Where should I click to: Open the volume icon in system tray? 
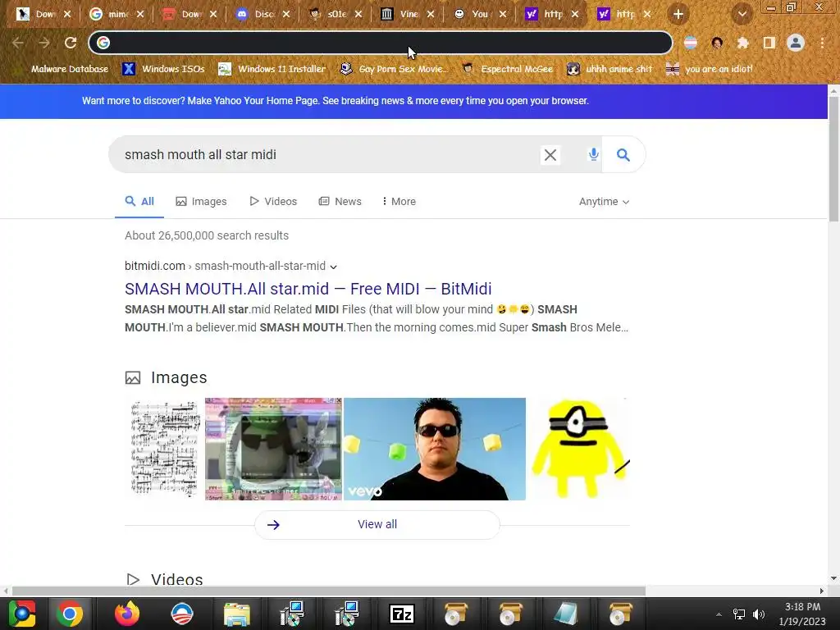759,614
